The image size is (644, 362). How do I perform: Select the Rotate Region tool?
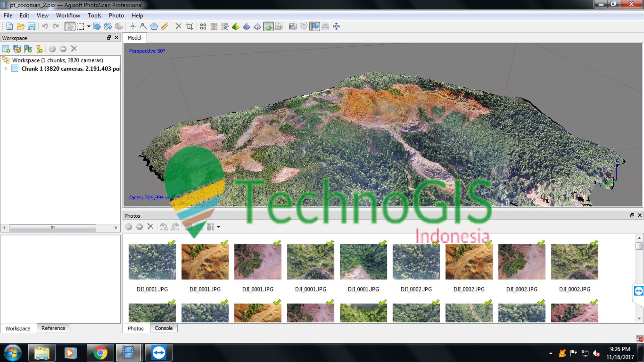[x=108, y=26]
